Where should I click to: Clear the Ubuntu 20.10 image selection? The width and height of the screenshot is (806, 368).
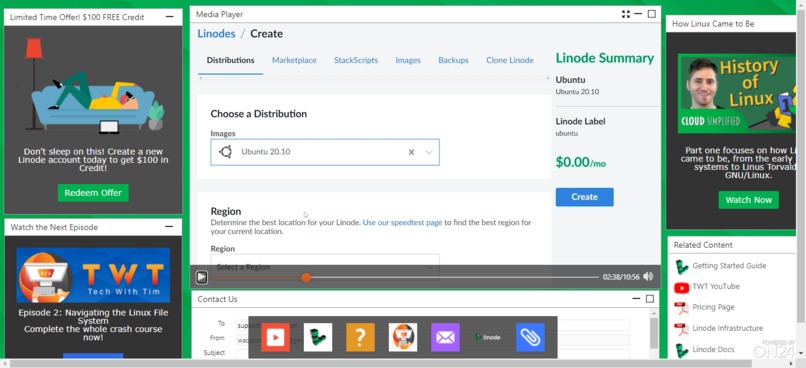(x=411, y=152)
